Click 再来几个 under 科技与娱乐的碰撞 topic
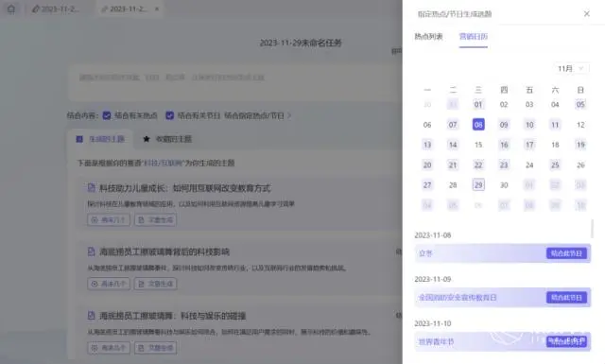The image size is (605, 364). [x=109, y=348]
